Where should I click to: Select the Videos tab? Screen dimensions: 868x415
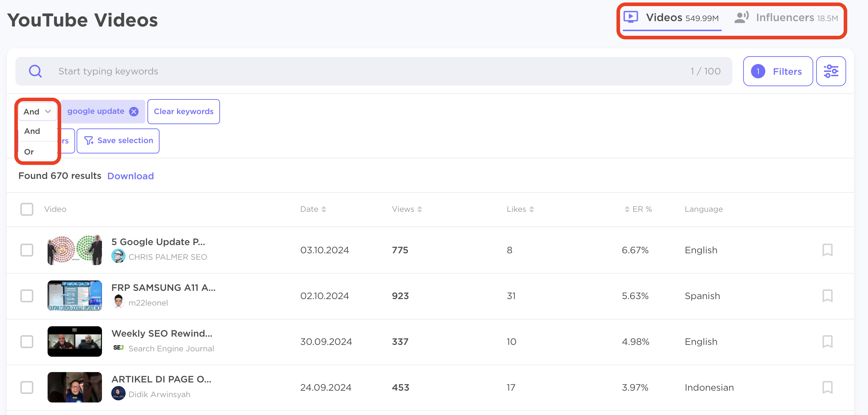pos(664,17)
